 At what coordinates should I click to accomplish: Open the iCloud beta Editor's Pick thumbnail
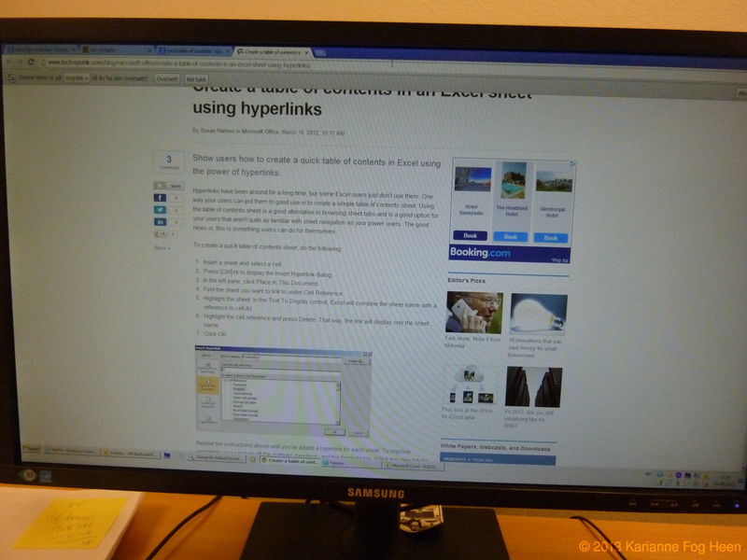click(470, 385)
